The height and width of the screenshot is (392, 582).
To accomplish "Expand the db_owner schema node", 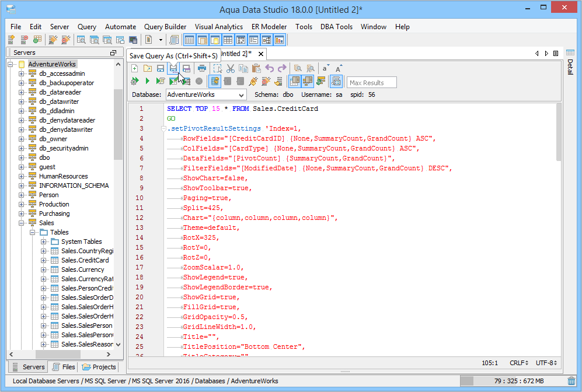I will [x=22, y=139].
